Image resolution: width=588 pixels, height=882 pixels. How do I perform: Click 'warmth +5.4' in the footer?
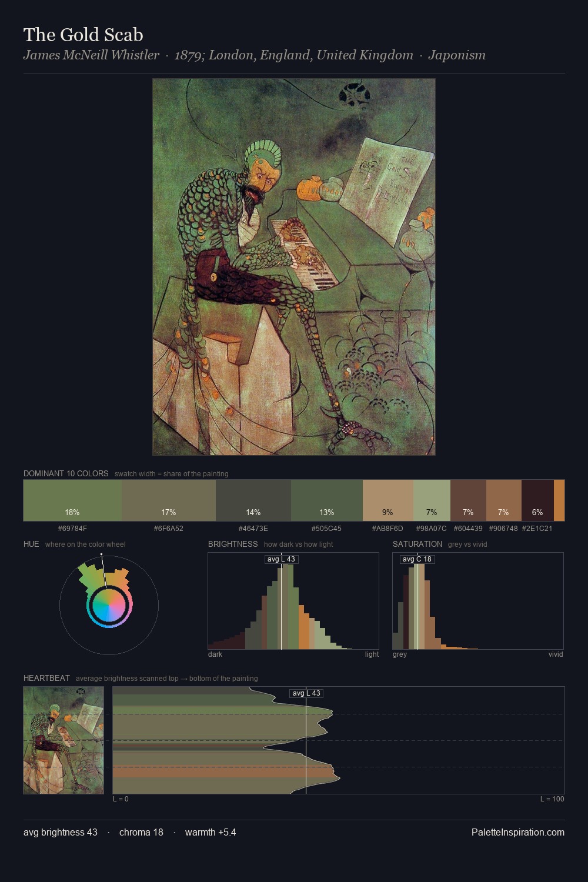pos(211,832)
